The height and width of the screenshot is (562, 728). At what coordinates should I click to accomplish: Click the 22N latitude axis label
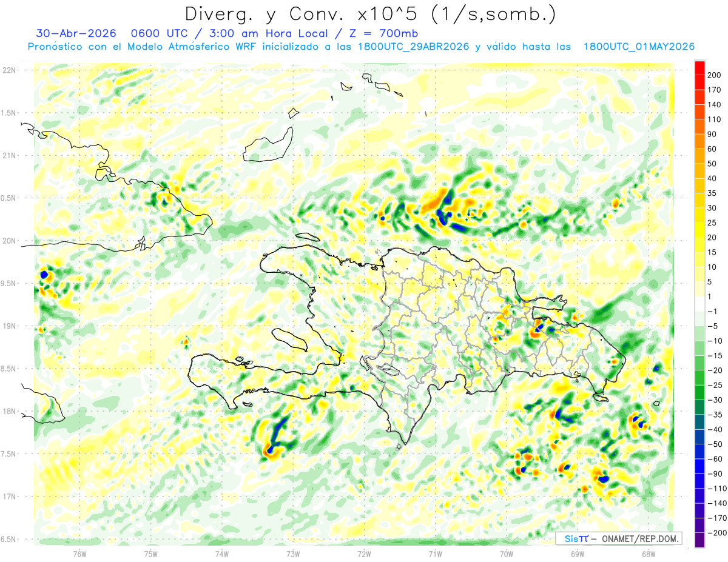click(9, 70)
